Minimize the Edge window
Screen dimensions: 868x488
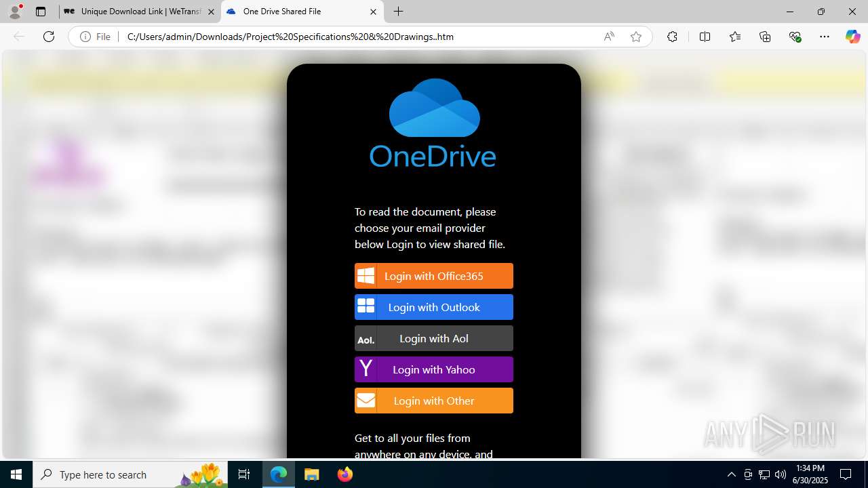[x=790, y=12]
